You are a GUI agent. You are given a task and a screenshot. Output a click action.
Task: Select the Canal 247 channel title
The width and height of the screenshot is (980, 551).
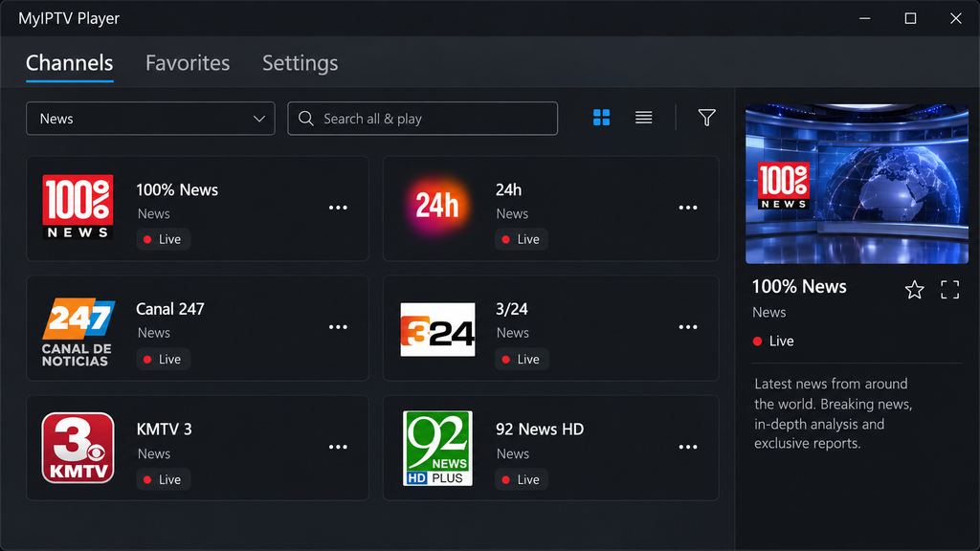tap(170, 309)
